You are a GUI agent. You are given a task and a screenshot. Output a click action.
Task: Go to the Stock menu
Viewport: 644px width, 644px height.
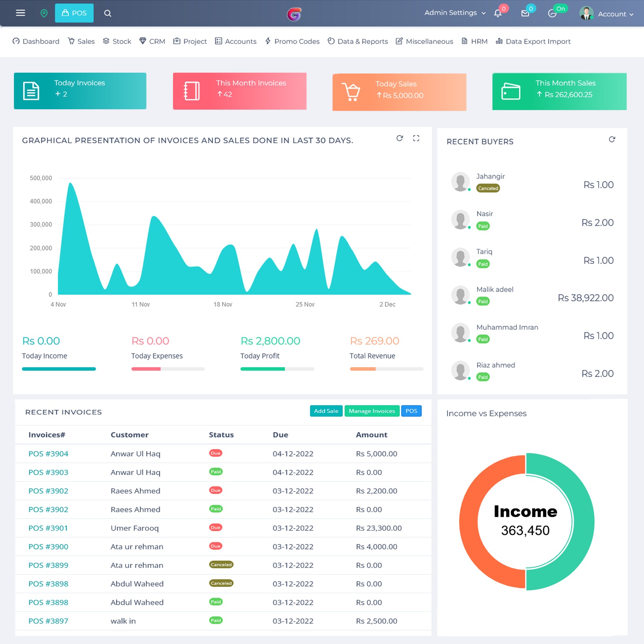coord(117,41)
